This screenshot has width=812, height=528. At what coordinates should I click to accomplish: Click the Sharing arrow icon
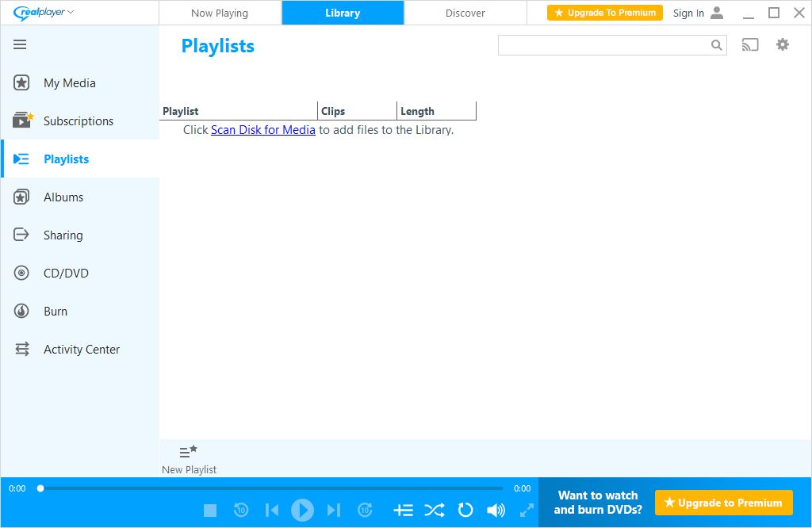21,235
